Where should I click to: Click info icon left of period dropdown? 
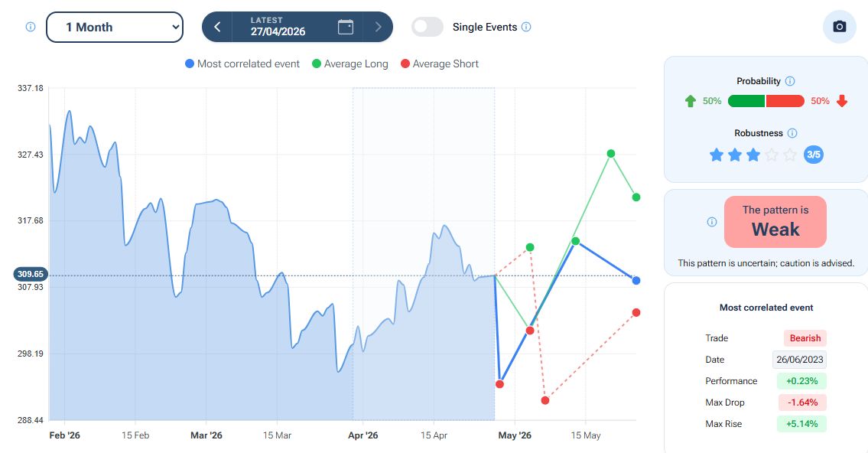click(x=31, y=27)
